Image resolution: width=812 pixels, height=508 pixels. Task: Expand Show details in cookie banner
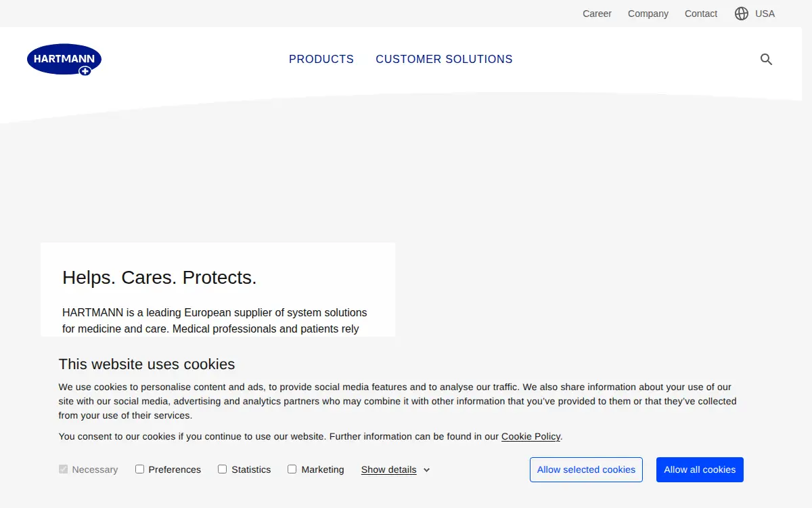[389, 469]
